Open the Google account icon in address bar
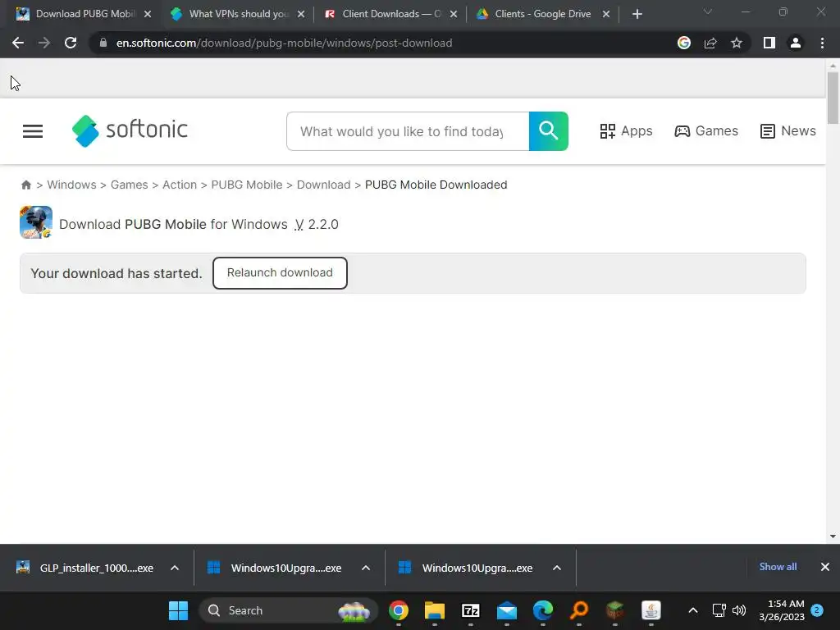The image size is (840, 630). click(x=684, y=43)
